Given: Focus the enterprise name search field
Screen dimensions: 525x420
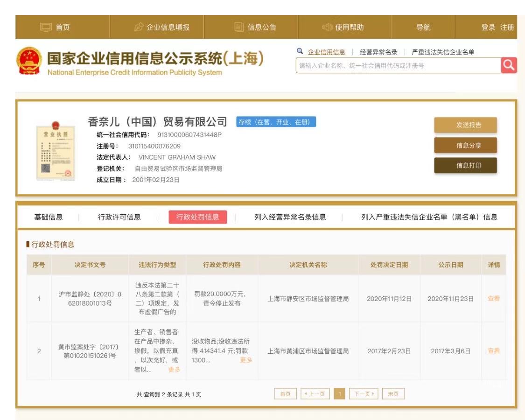Looking at the screenshot, I should 397,66.
